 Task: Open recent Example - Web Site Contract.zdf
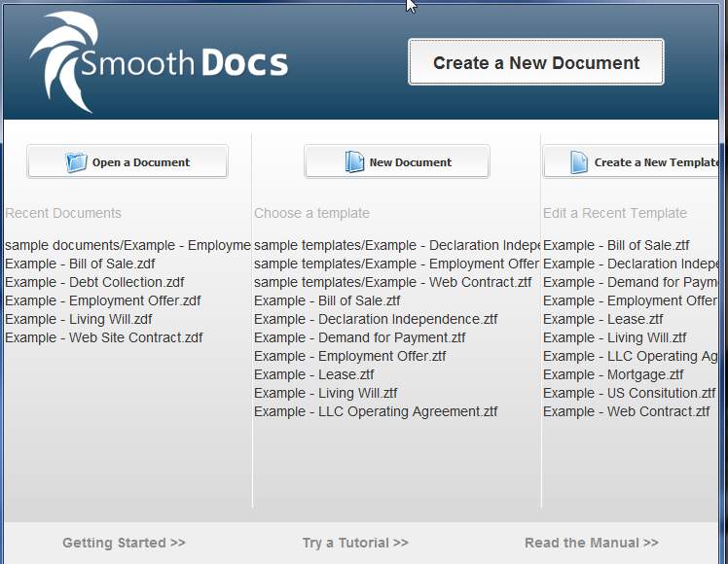[104, 337]
